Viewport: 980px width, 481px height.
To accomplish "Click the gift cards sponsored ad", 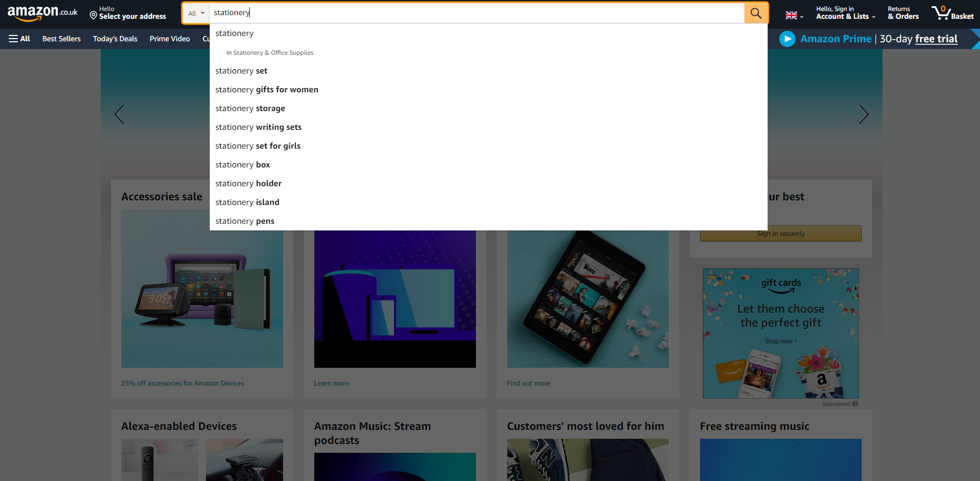I will click(x=780, y=333).
